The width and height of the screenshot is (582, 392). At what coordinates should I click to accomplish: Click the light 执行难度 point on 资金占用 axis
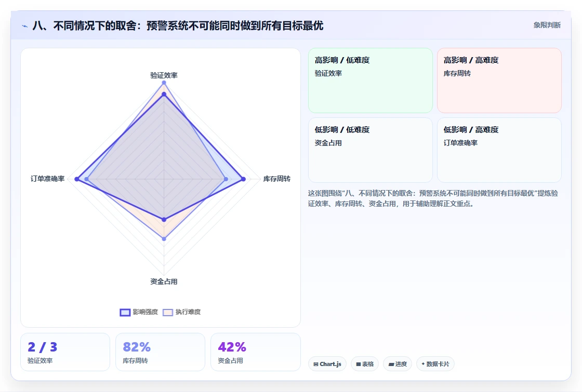(x=164, y=239)
